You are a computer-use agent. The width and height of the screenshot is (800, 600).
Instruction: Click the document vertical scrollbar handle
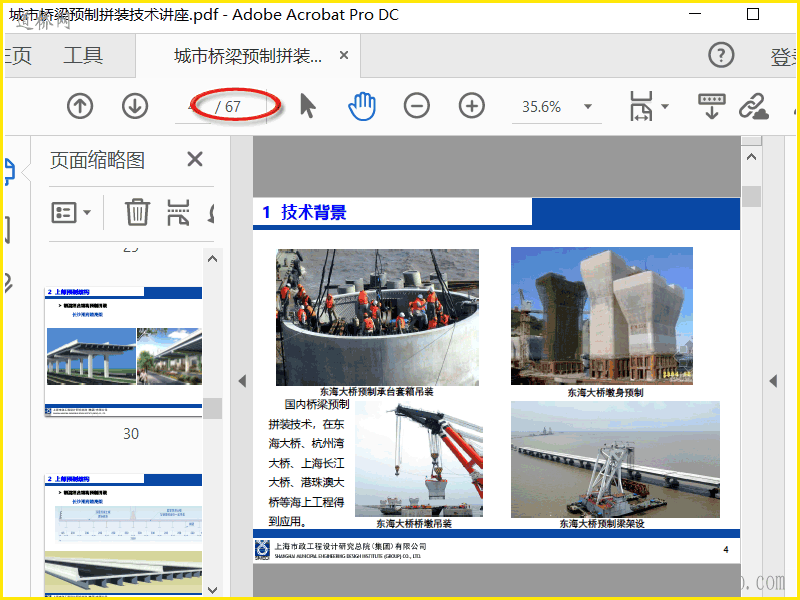[752, 196]
